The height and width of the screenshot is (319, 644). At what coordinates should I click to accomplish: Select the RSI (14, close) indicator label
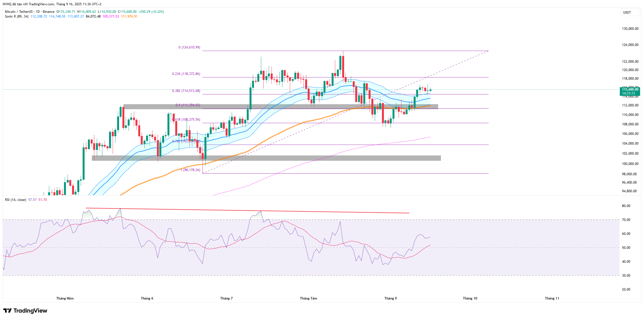click(16, 200)
